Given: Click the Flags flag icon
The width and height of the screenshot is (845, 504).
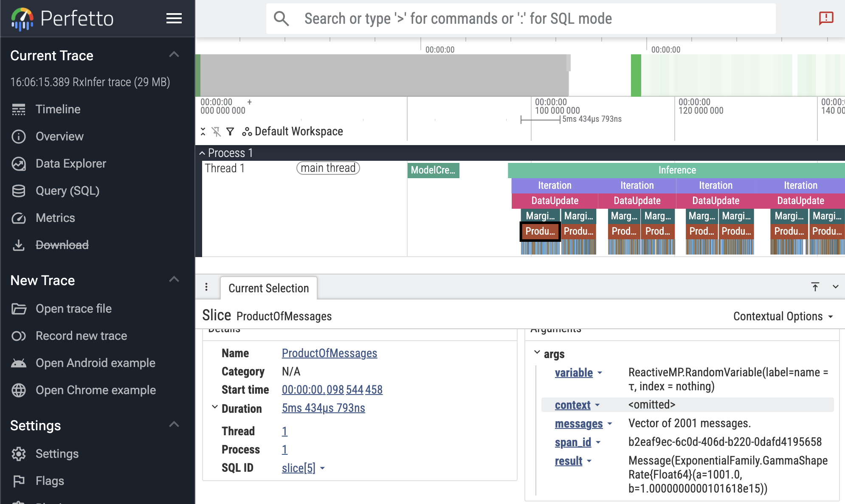Looking at the screenshot, I should [19, 481].
